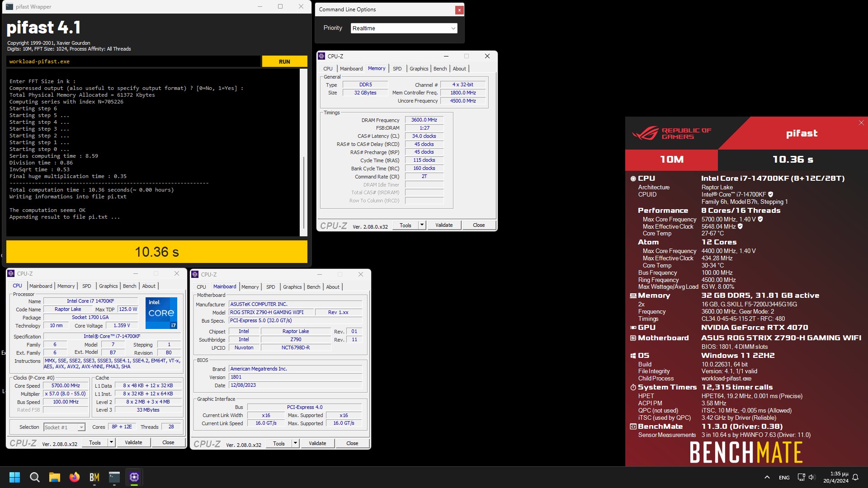
Task: Switch to CPU tab in Mainboard window
Action: pyautogui.click(x=201, y=287)
